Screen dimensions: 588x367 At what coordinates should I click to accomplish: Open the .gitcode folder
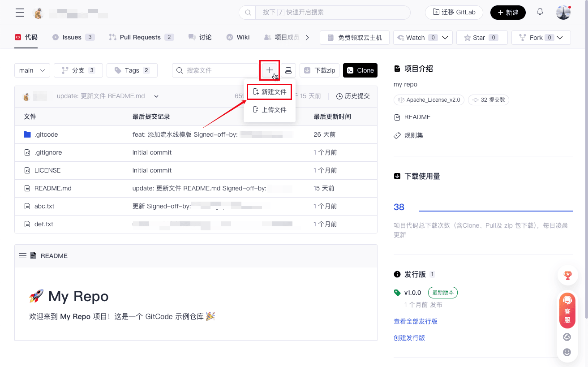(x=46, y=134)
